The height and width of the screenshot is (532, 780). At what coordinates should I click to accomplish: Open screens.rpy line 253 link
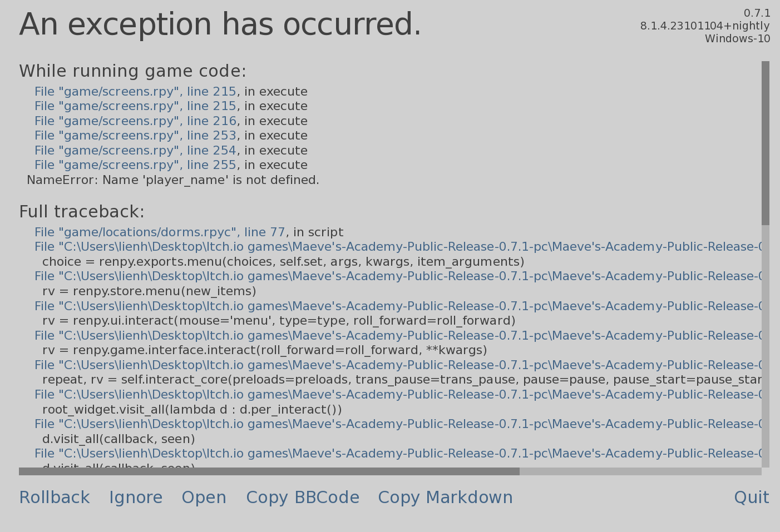(135, 136)
